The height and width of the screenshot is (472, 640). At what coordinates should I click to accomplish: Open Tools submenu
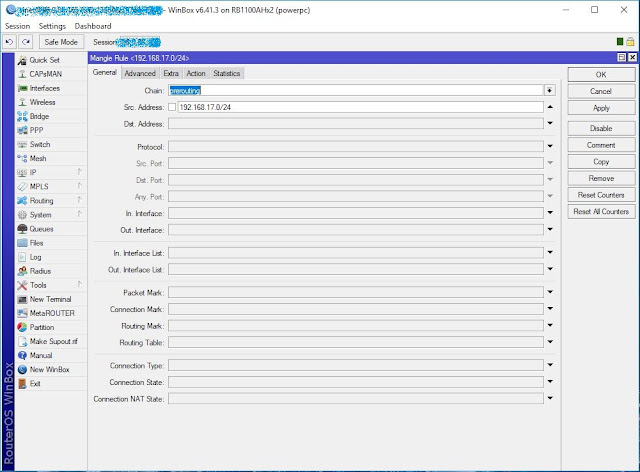[51, 285]
